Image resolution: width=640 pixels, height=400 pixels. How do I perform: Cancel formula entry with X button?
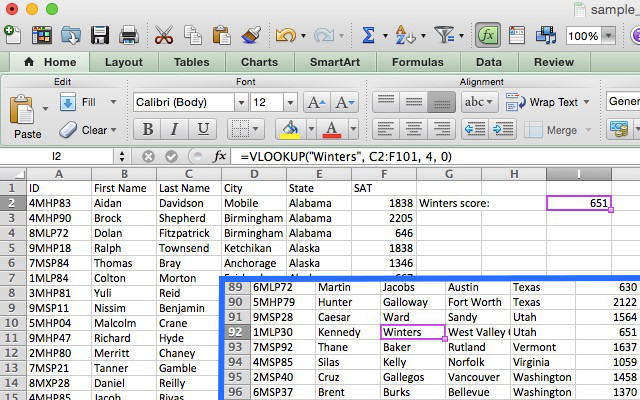(x=148, y=156)
